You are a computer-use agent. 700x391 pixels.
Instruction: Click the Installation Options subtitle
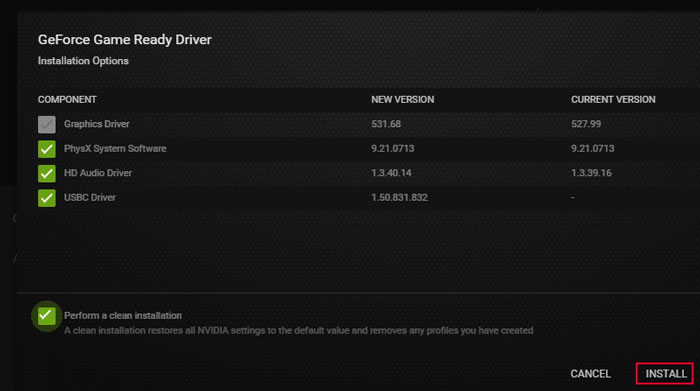83,61
